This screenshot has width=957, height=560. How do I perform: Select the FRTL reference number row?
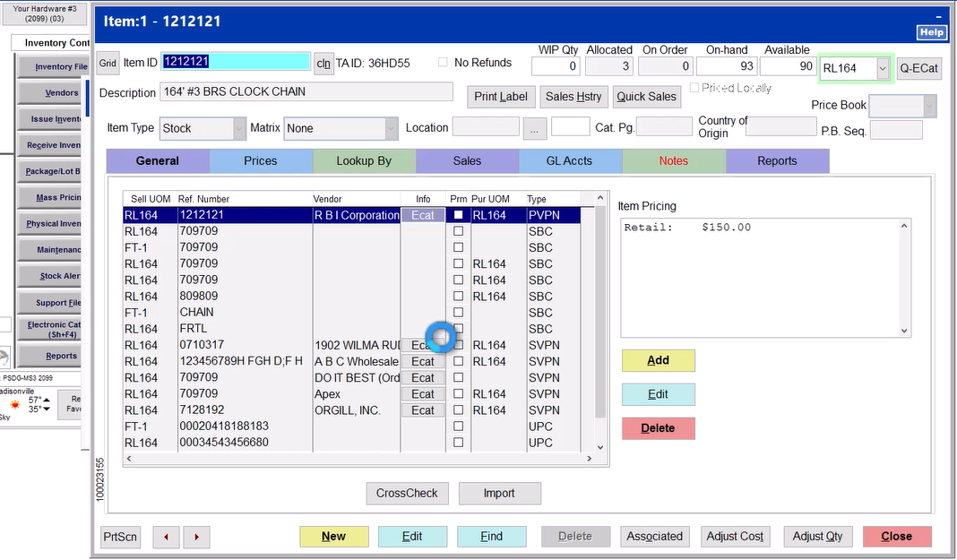point(351,329)
